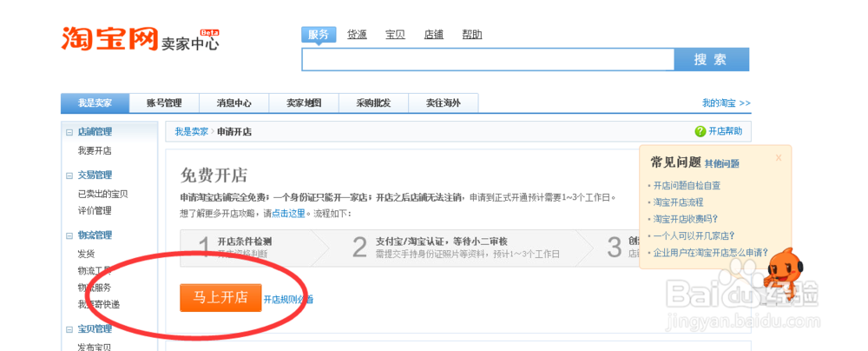Follow the 我的淘宝 >> link
Image resolution: width=868 pixels, height=351 pixels.
727,103
